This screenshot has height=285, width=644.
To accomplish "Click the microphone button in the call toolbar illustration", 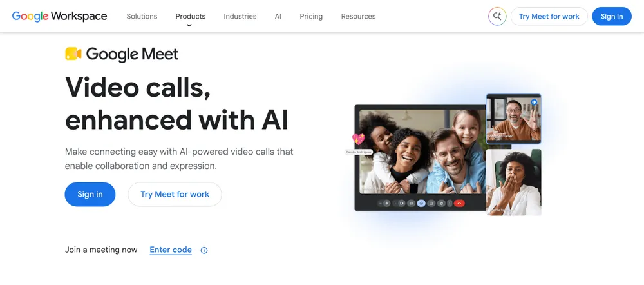I will tap(386, 203).
